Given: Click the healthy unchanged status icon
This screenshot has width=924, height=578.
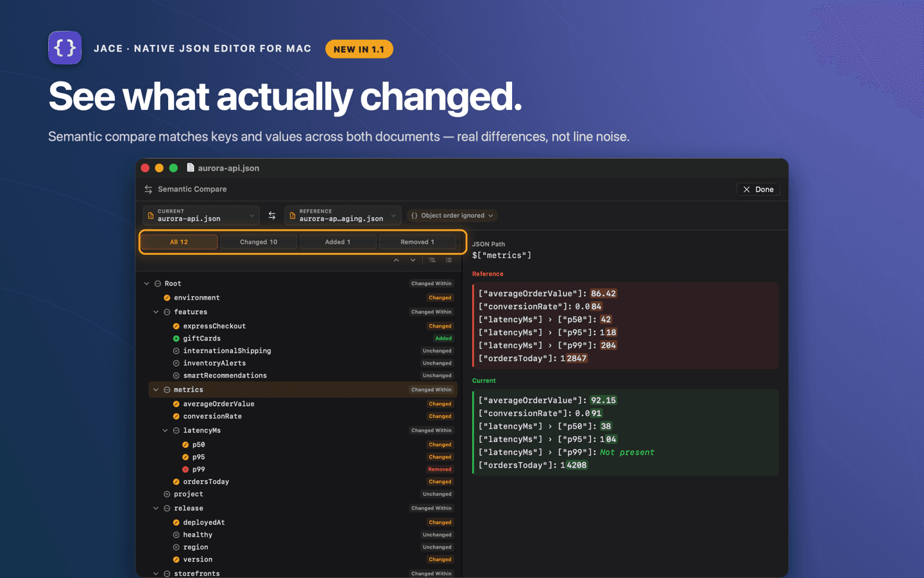Looking at the screenshot, I should pos(176,535).
